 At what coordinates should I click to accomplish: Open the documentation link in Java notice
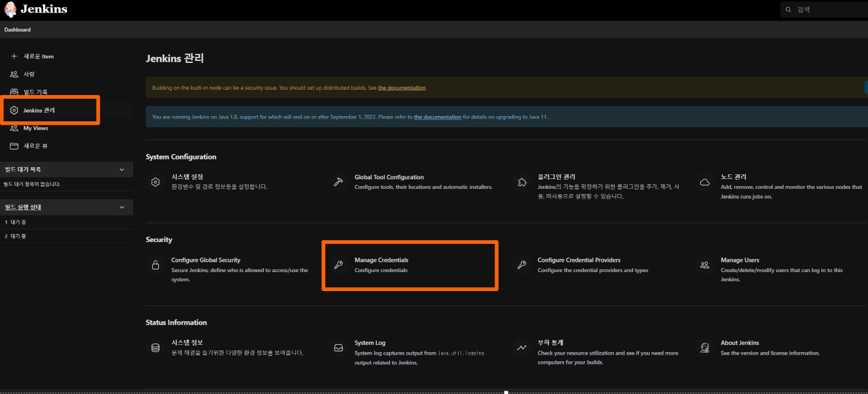[438, 117]
